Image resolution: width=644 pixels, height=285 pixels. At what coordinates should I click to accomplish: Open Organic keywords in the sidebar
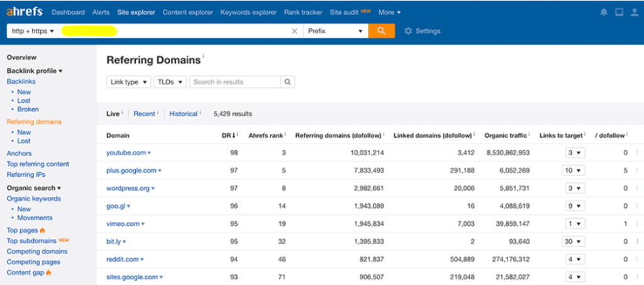tap(34, 198)
